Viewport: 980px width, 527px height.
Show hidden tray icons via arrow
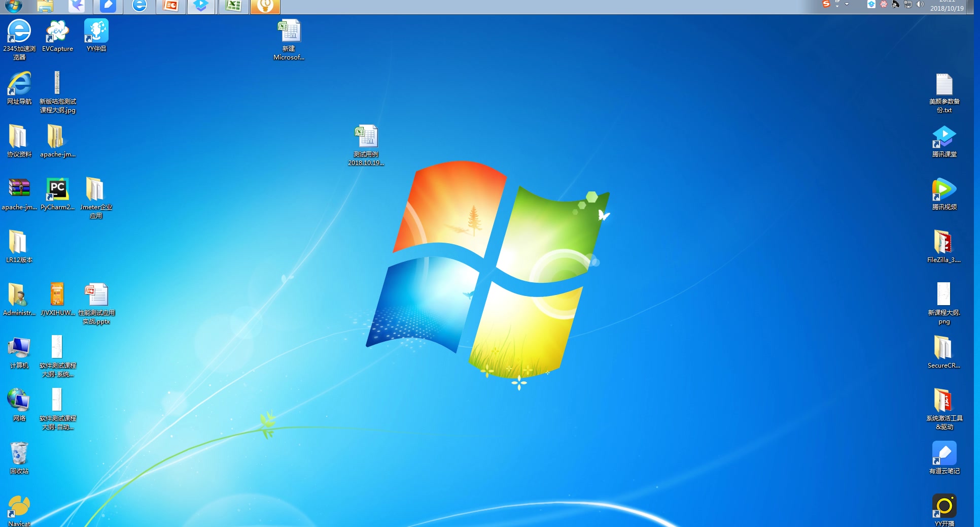tap(847, 4)
